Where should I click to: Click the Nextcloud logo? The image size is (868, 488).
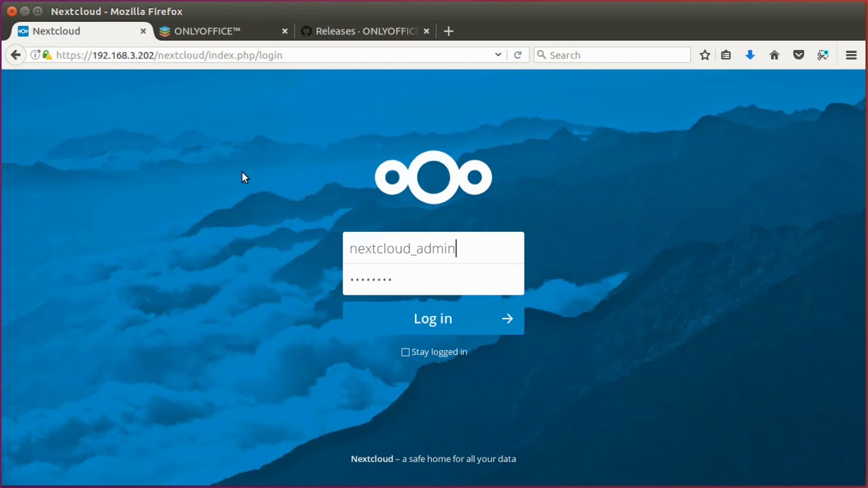tap(433, 178)
